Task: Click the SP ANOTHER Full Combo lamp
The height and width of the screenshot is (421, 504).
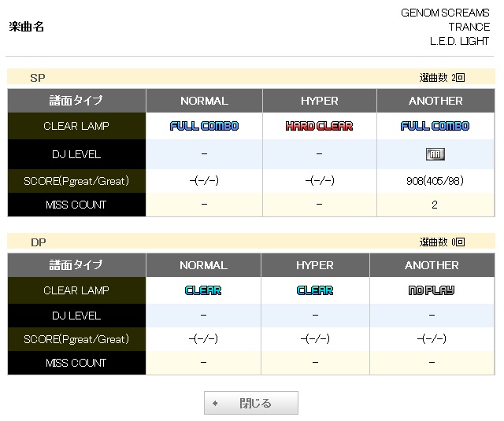Action: click(x=435, y=126)
